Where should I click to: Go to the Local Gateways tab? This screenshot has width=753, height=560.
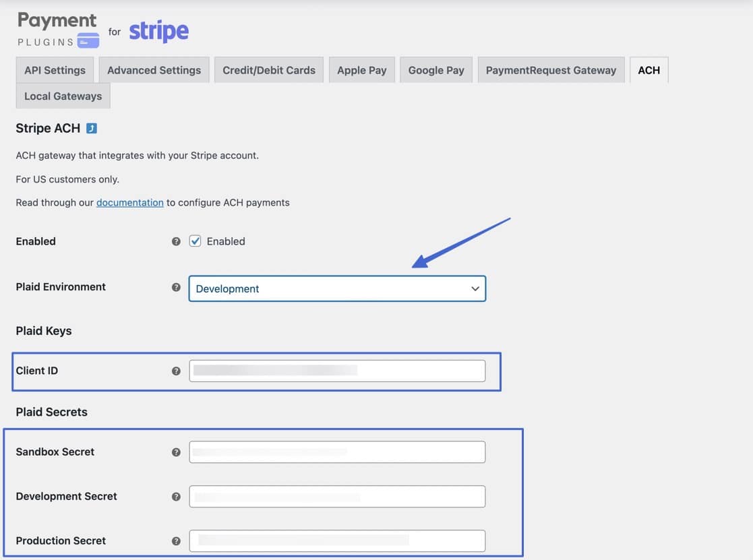[63, 96]
